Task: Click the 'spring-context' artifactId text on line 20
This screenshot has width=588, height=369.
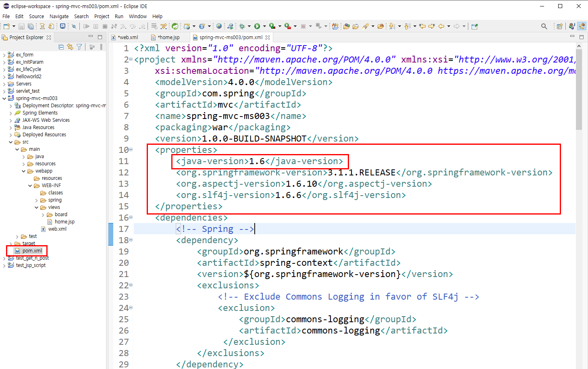Action: [x=296, y=263]
